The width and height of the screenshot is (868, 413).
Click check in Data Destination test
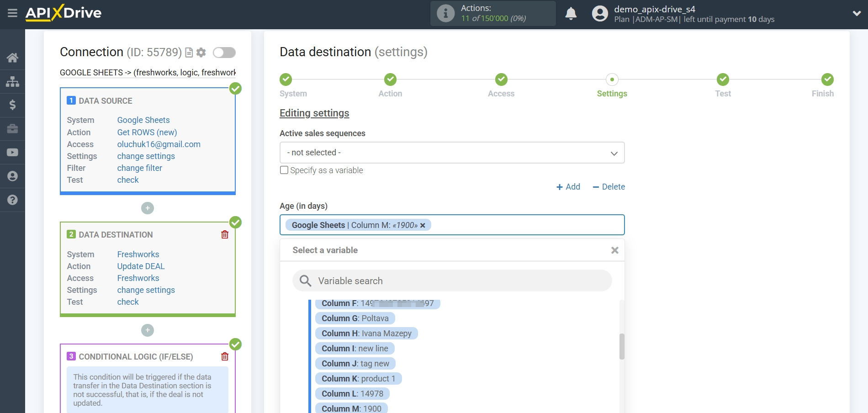pos(128,302)
